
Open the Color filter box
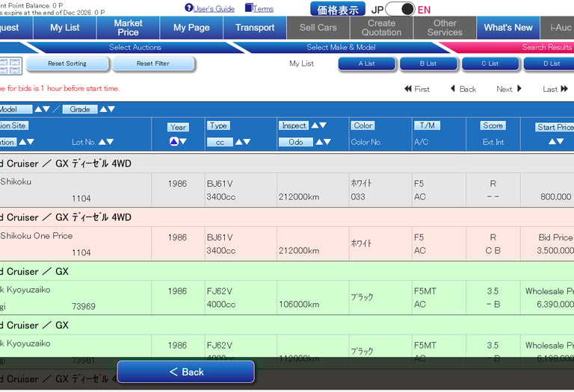pyautogui.click(x=362, y=125)
